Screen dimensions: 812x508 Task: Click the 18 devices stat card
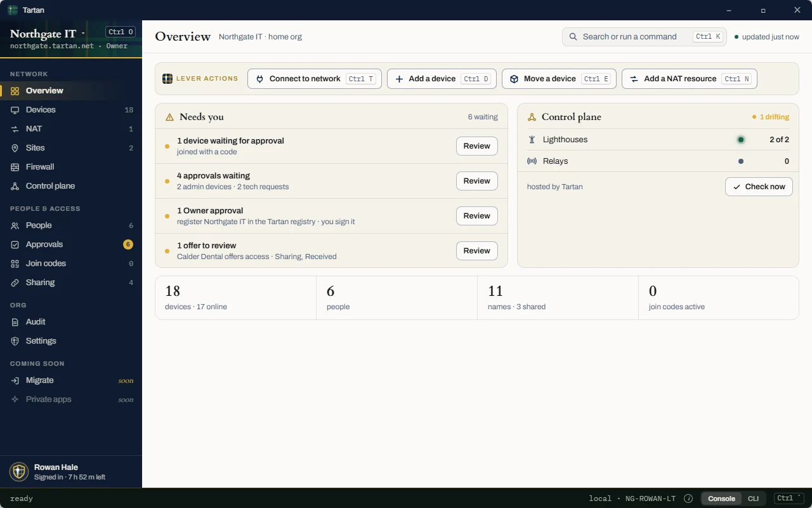coord(235,298)
